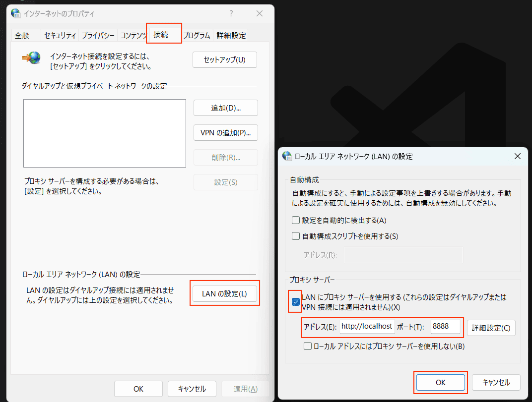Click キャンセル in Internet Properties window
Screen dimensions: 532x402
(x=192, y=389)
